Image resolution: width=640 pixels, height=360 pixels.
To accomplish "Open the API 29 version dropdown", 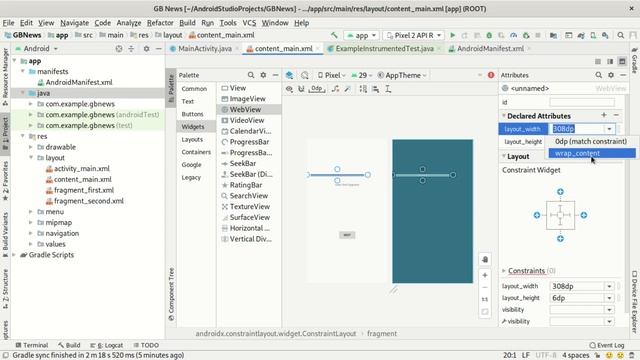I will tap(362, 75).
